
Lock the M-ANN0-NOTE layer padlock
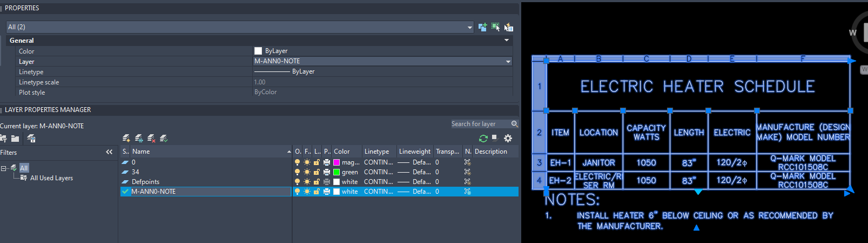(317, 192)
